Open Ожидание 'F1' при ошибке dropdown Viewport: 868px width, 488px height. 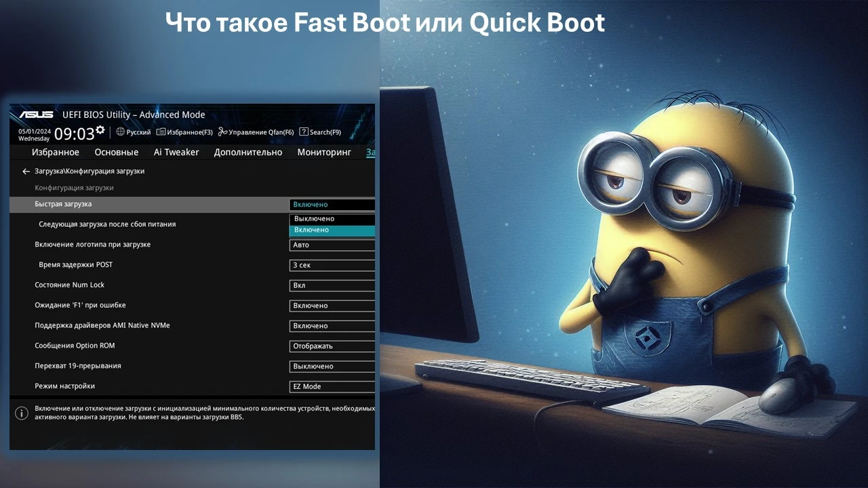(x=332, y=306)
